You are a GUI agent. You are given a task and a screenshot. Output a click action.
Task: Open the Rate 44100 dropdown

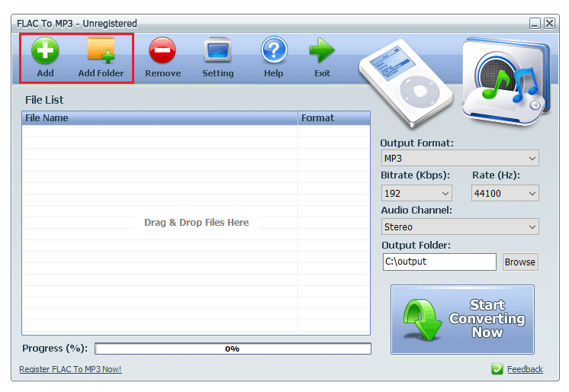click(505, 193)
